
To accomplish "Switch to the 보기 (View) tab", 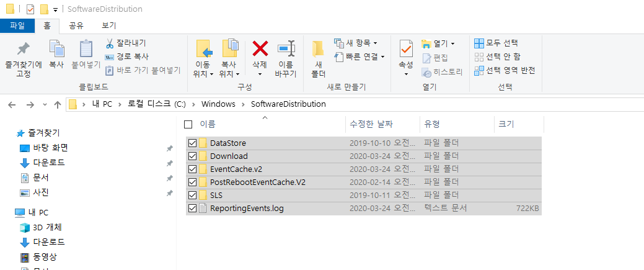I will click(109, 25).
